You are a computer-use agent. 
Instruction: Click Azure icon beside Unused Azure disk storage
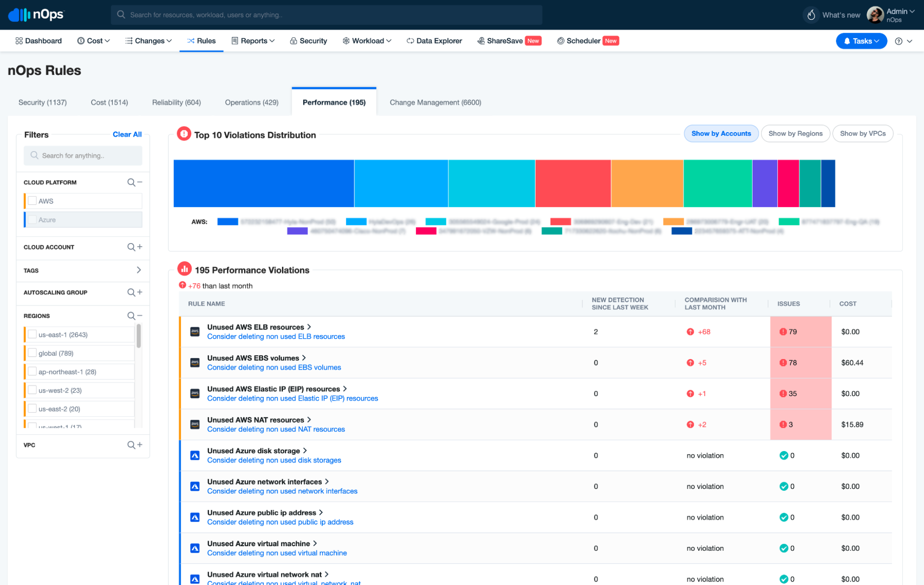pos(195,456)
